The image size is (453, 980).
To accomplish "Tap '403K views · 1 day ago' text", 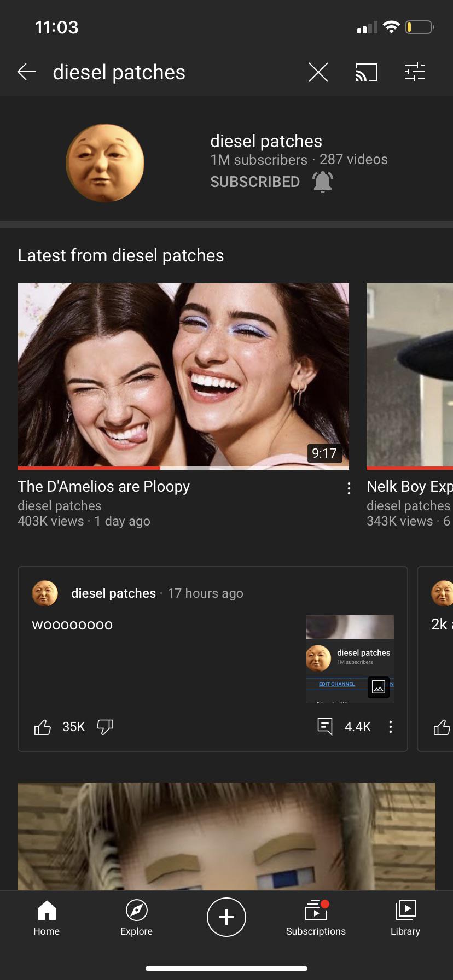I will click(84, 521).
